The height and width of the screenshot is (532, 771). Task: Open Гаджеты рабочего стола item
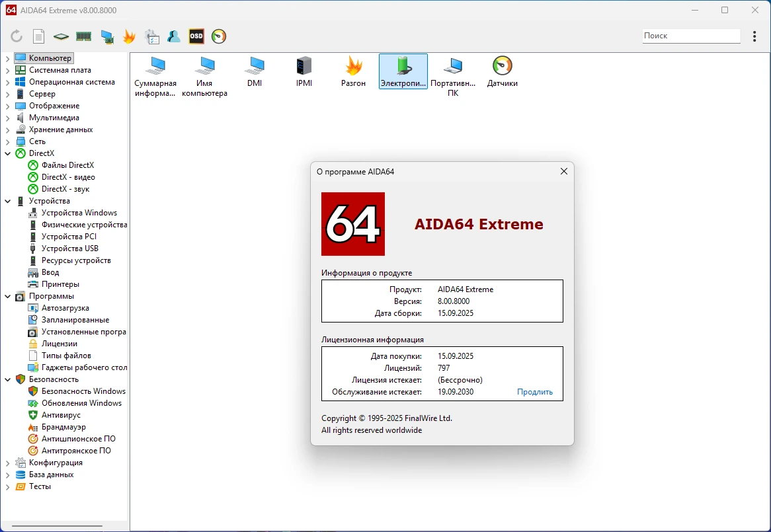(x=84, y=367)
